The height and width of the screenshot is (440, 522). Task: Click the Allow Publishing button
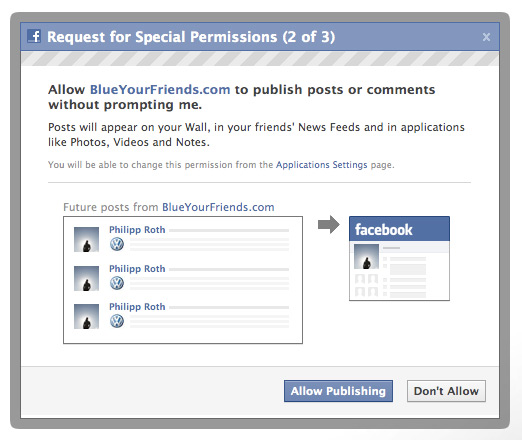338,391
